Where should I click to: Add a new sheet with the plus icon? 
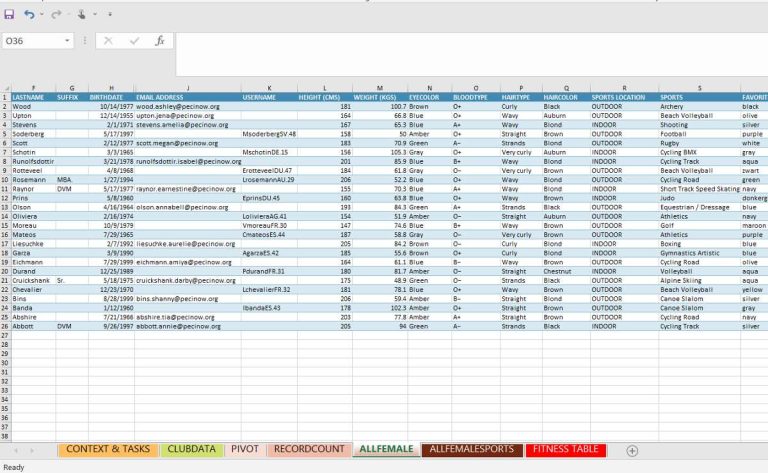(632, 450)
